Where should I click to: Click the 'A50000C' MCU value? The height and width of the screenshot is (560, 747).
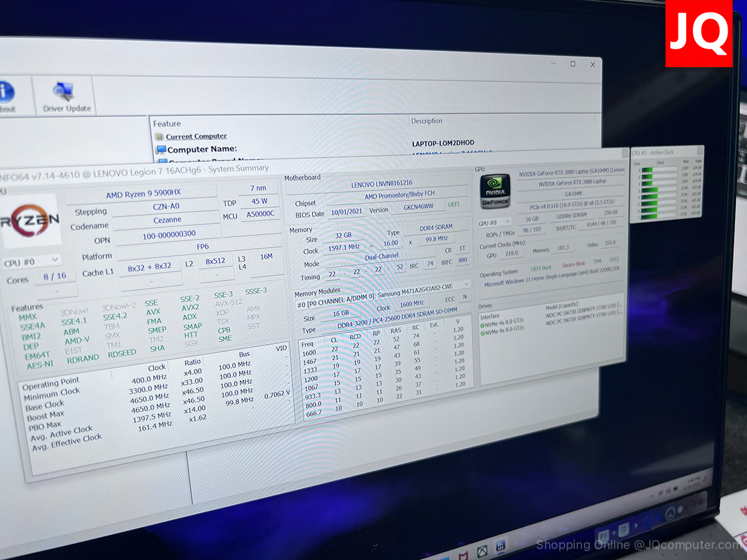click(x=260, y=215)
